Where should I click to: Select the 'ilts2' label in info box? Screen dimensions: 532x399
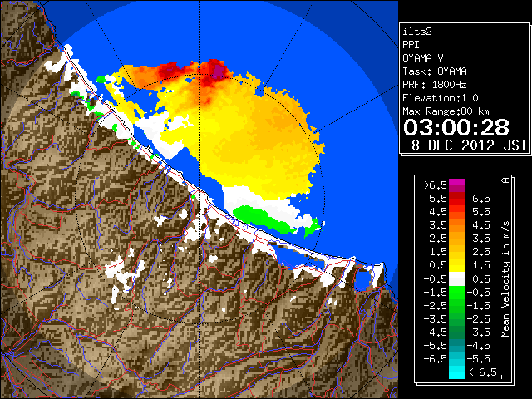coord(417,32)
